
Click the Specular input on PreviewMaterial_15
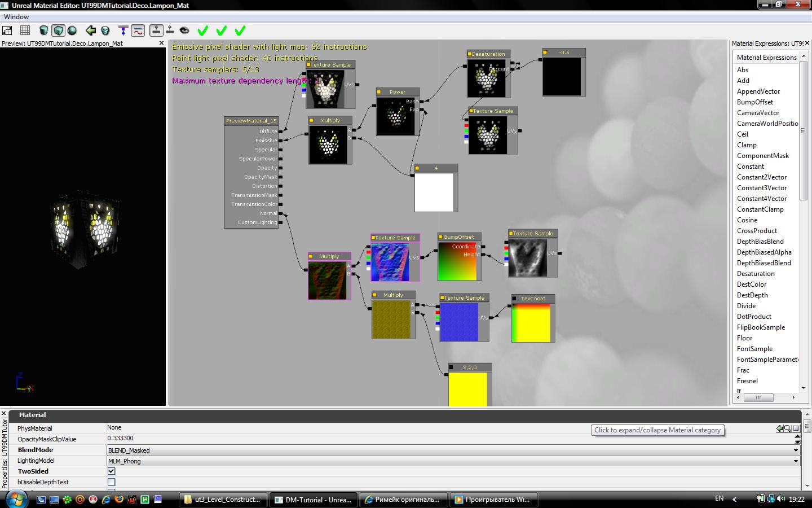click(266, 150)
